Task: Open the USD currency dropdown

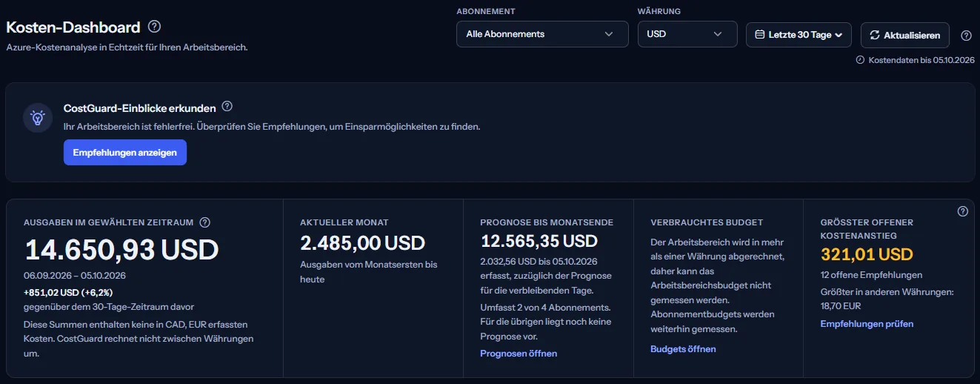Action: click(687, 34)
